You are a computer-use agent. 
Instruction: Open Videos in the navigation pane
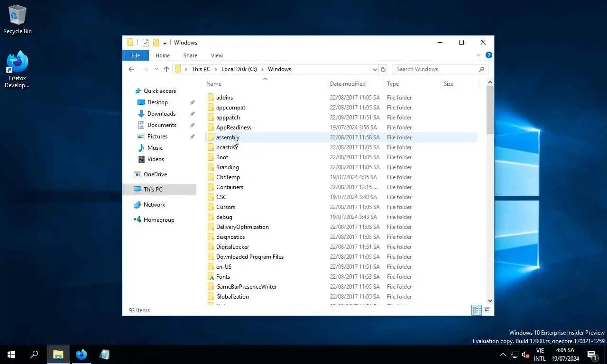[156, 159]
